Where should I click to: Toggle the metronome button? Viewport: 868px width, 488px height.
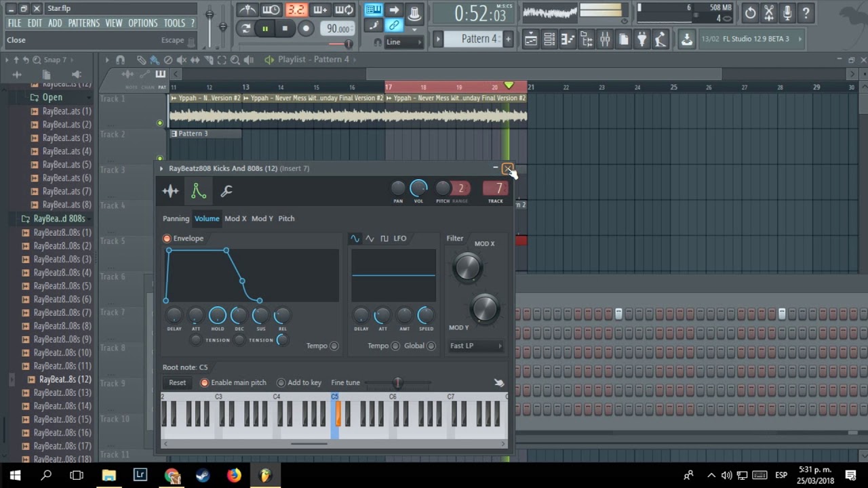click(247, 10)
